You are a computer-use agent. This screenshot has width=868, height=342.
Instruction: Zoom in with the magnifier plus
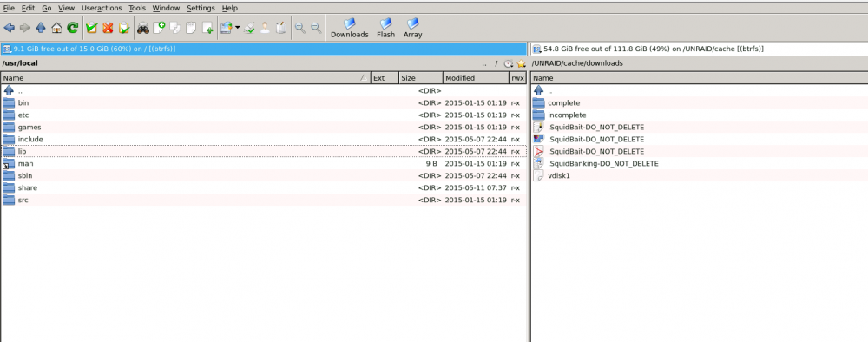pos(300,28)
